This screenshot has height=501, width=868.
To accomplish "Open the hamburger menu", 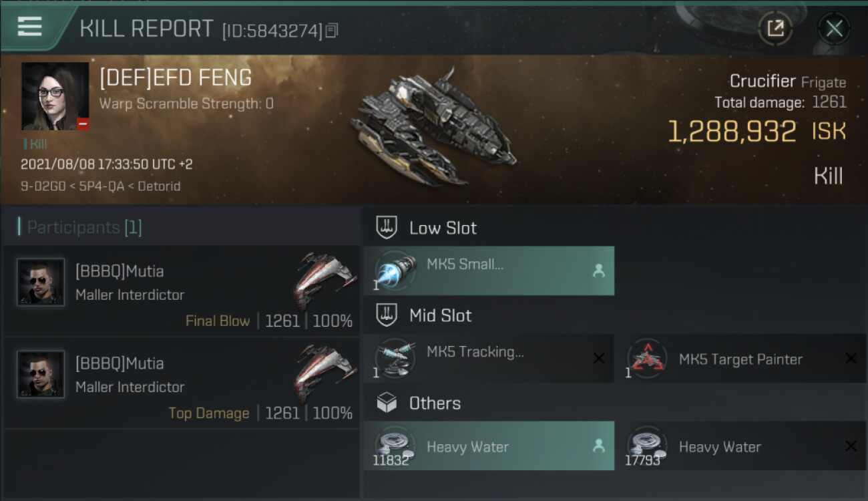I will (30, 27).
